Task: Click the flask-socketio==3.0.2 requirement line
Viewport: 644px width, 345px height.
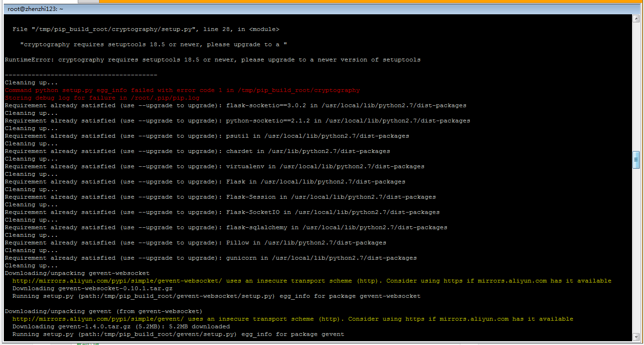Action: 236,106
